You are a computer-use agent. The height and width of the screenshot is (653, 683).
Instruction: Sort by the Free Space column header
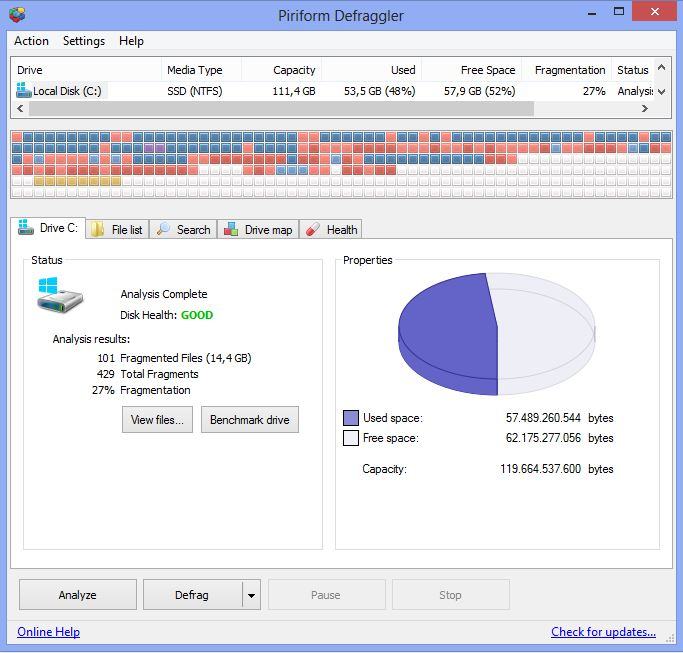[472, 70]
